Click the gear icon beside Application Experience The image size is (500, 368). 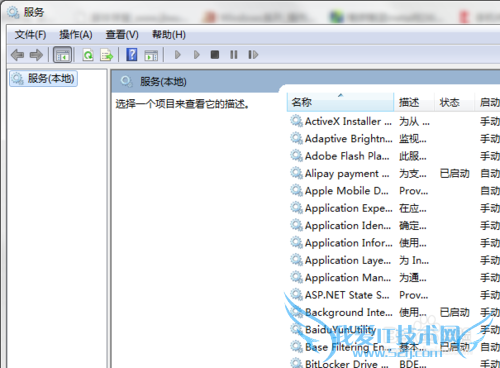[x=296, y=207]
